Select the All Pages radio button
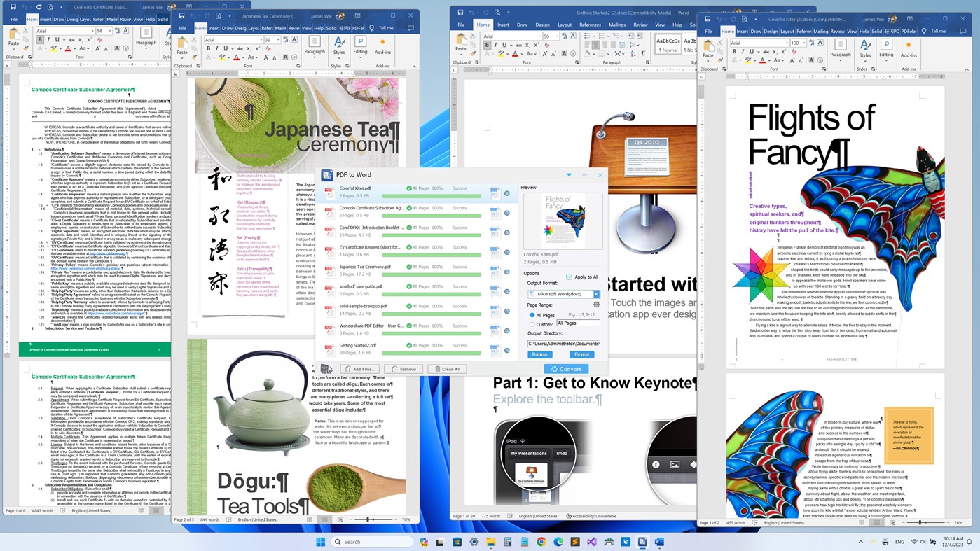The width and height of the screenshot is (980, 551). (x=532, y=315)
